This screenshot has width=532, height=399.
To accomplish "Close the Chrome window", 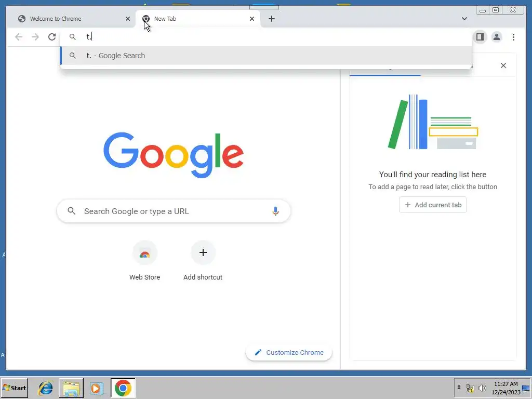I will point(514,10).
